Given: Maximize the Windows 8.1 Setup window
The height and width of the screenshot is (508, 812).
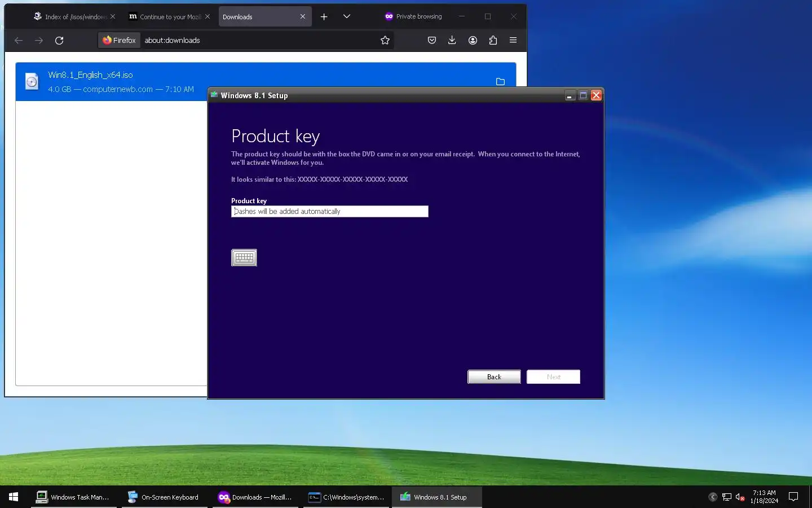Looking at the screenshot, I should pyautogui.click(x=583, y=95).
